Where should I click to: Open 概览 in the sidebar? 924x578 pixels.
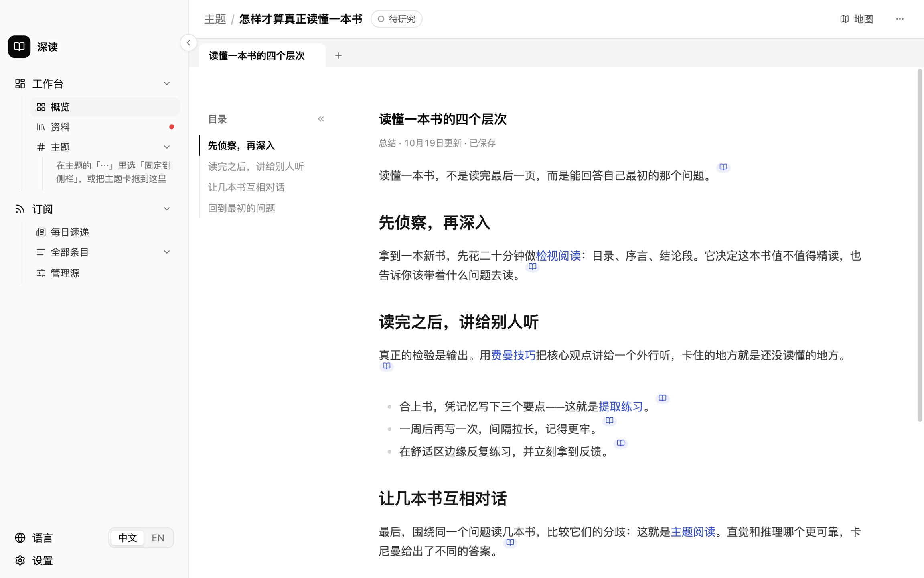(x=105, y=107)
